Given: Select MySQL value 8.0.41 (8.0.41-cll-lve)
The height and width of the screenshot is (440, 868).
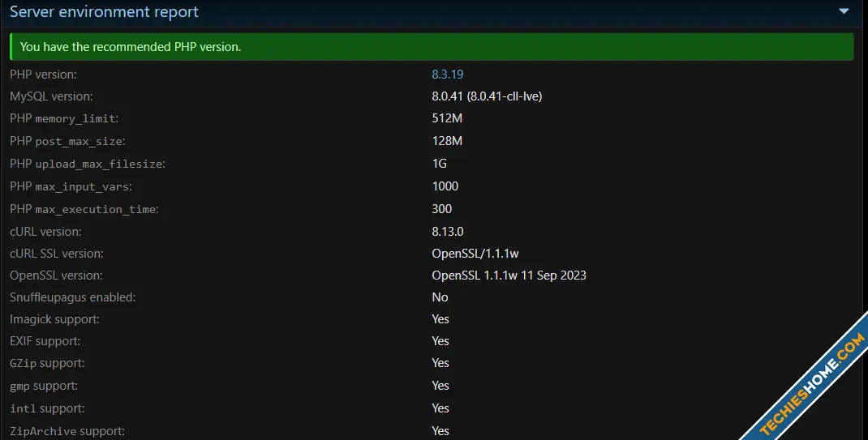Looking at the screenshot, I should tap(487, 96).
